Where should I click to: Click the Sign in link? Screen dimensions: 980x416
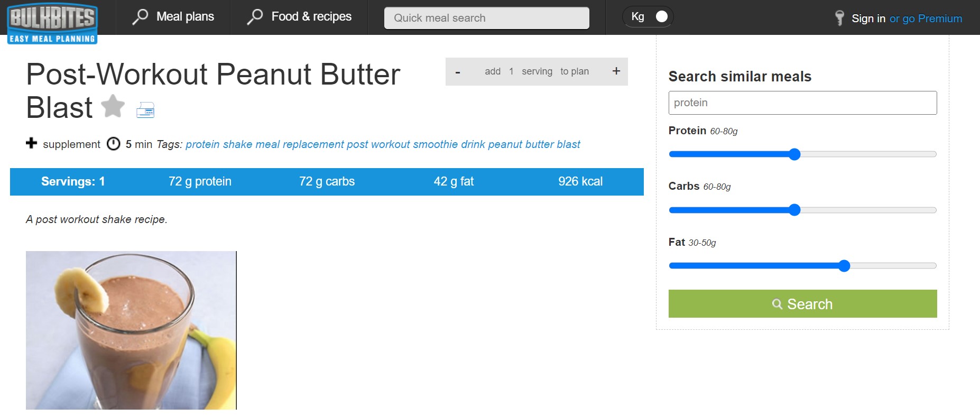(868, 19)
